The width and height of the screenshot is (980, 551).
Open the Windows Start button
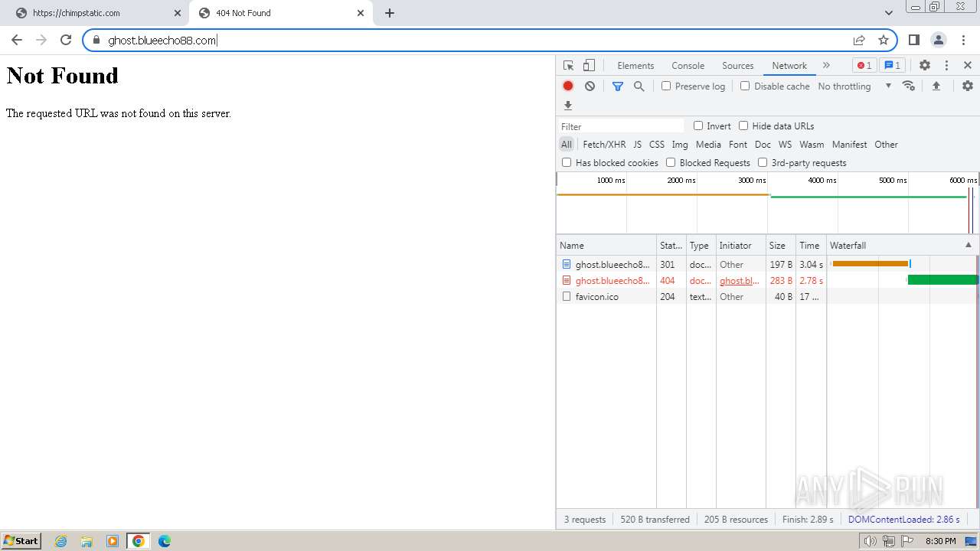21,540
